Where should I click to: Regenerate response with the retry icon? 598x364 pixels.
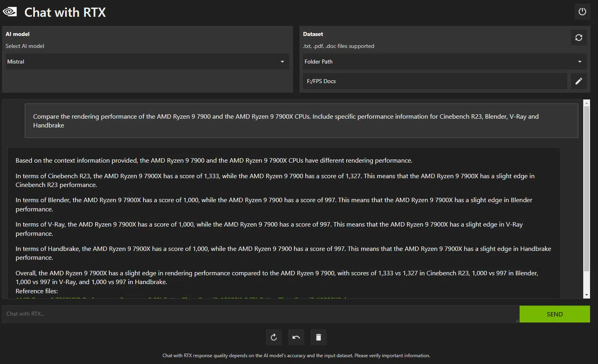(x=274, y=337)
